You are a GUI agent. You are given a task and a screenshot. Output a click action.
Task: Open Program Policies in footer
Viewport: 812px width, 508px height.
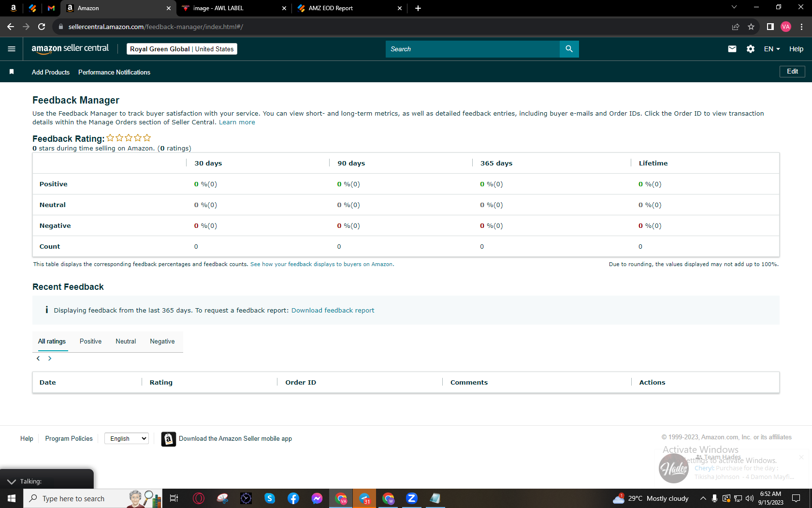point(69,438)
